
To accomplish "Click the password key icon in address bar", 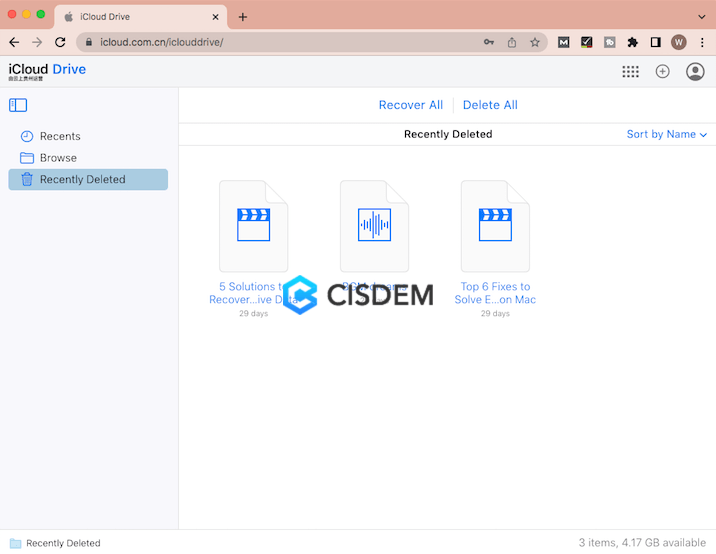I will pyautogui.click(x=489, y=42).
